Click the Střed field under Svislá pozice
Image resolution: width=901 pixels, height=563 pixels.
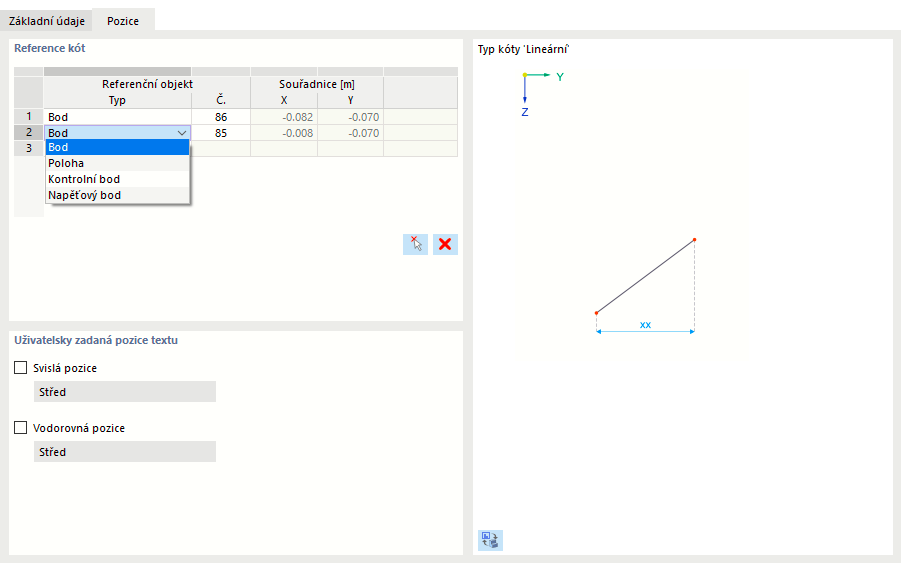coord(125,392)
